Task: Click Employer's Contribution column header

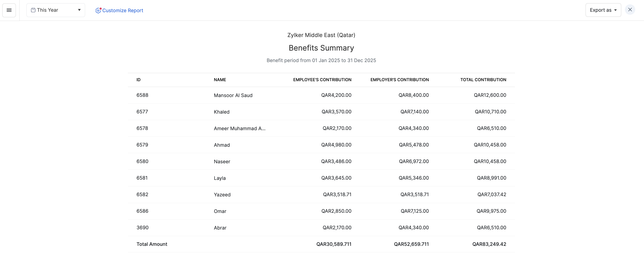Action: [399, 80]
